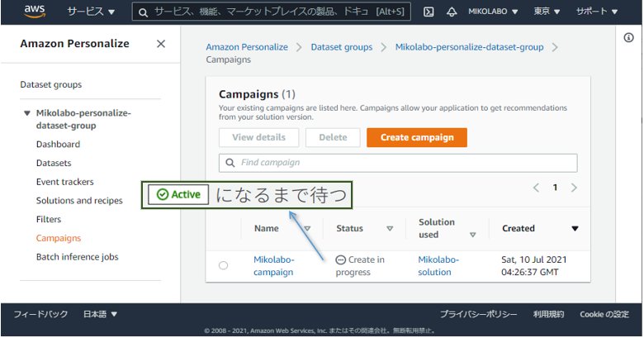The image size is (644, 338).
Task: Open 利用規約 terms of use link
Action: point(548,315)
